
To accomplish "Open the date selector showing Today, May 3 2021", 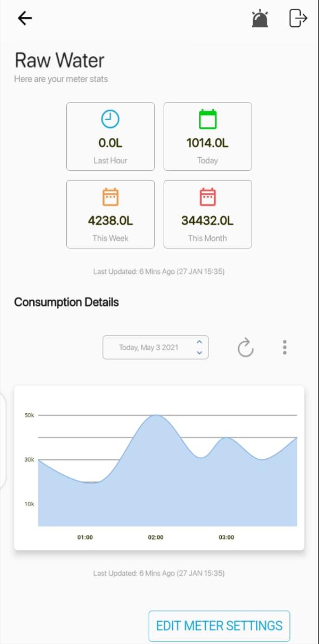I will [155, 347].
